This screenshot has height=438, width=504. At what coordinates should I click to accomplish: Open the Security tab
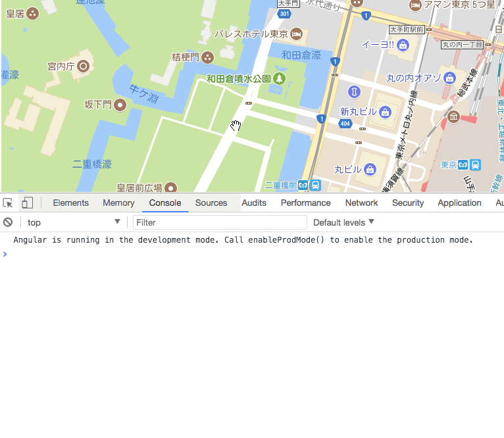(408, 203)
